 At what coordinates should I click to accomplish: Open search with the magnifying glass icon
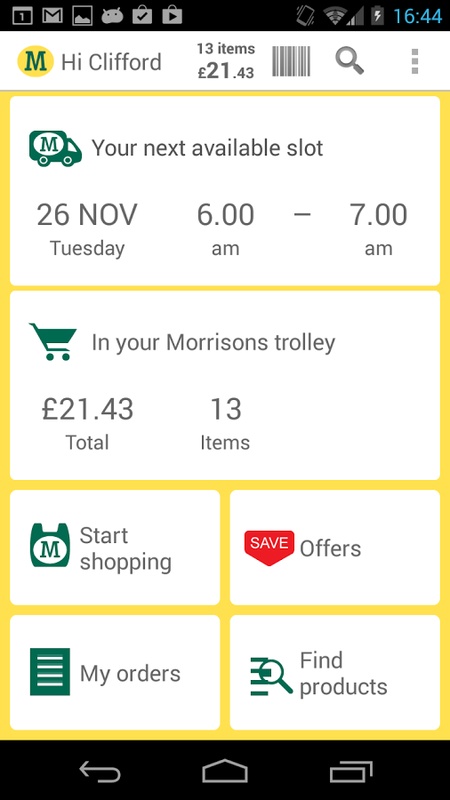point(349,61)
